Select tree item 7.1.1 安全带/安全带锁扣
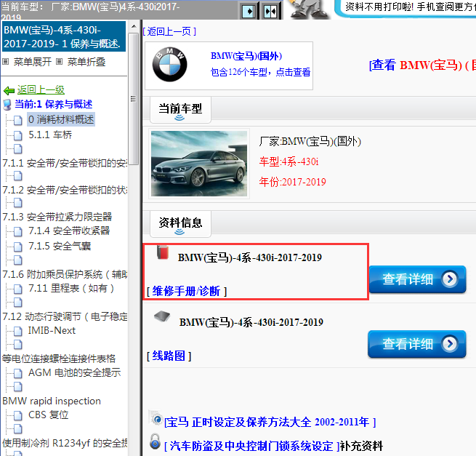The width and height of the screenshot is (476, 456). click(65, 163)
